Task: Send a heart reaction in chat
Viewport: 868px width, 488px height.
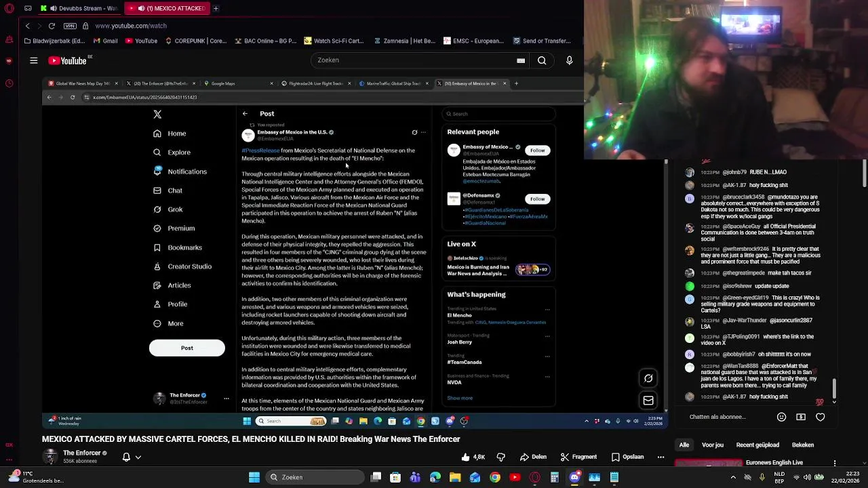Action: pyautogui.click(x=821, y=417)
